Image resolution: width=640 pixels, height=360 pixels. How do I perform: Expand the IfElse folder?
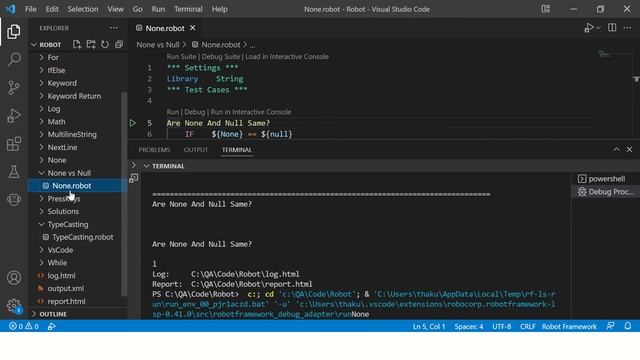(42, 70)
